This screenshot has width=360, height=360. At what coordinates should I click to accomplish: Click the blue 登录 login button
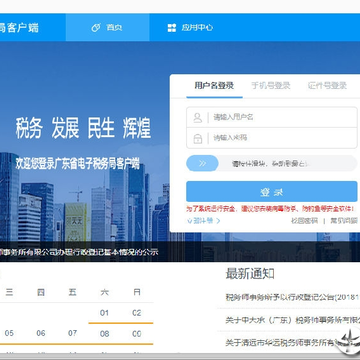tap(272, 192)
